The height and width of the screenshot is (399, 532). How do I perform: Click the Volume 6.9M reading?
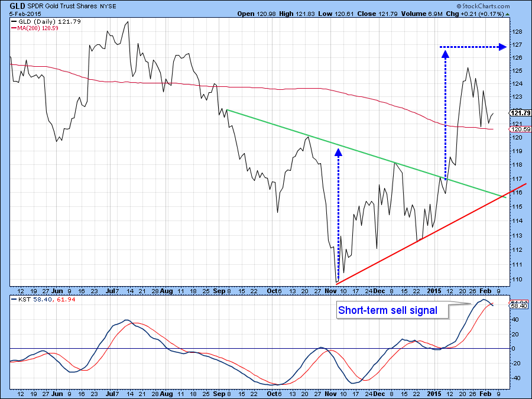click(x=421, y=14)
